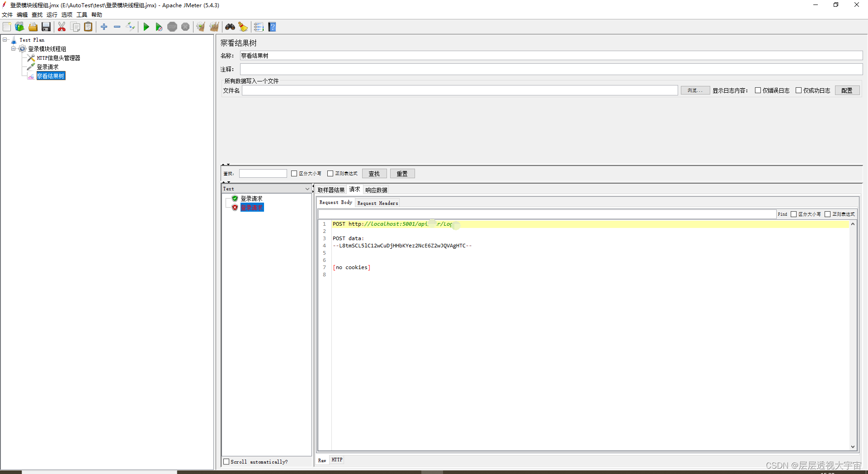The width and height of the screenshot is (868, 474).
Task: Start the test with green play icon
Action: point(146,27)
